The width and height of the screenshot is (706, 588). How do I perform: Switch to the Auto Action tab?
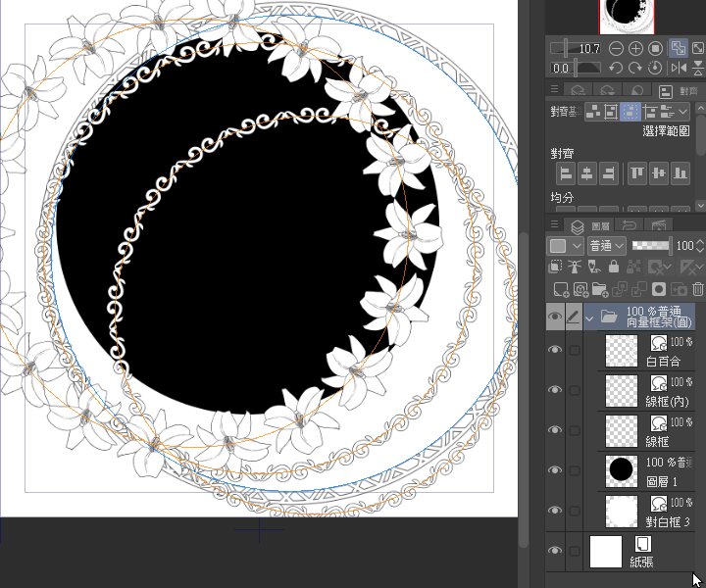tap(658, 225)
